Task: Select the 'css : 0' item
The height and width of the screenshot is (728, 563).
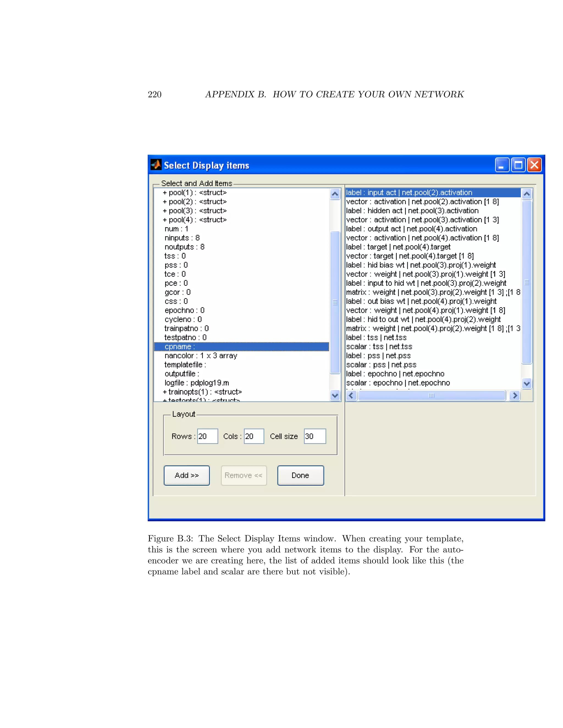Action: (x=241, y=301)
